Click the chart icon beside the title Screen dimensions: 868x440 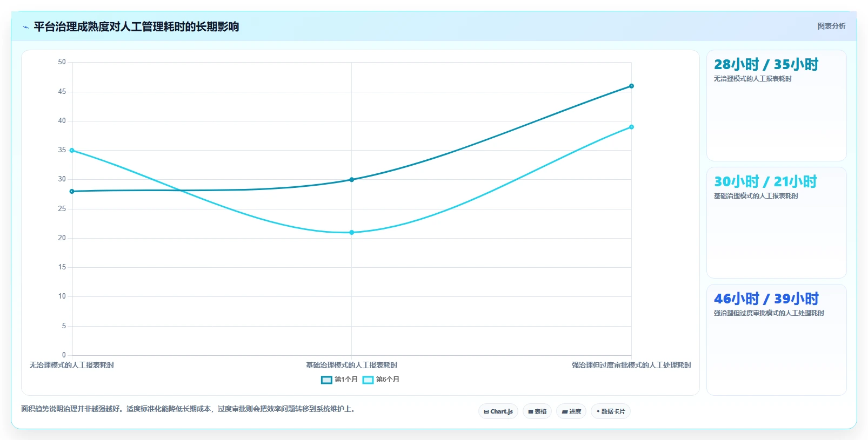(25, 27)
